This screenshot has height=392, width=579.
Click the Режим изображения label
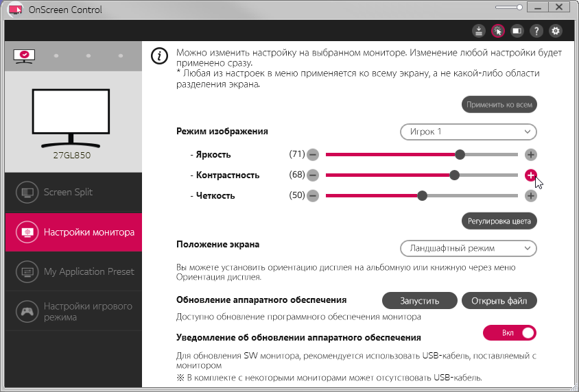click(x=222, y=132)
